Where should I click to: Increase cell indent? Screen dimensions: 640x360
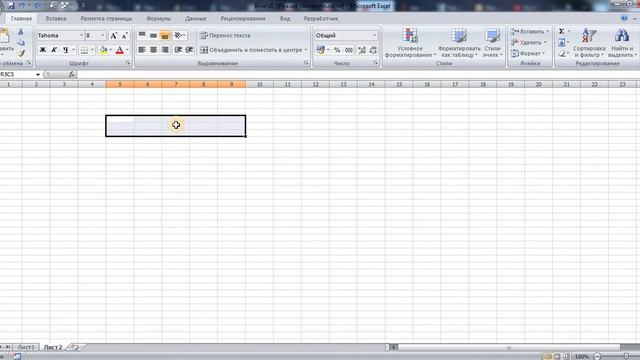coord(189,50)
